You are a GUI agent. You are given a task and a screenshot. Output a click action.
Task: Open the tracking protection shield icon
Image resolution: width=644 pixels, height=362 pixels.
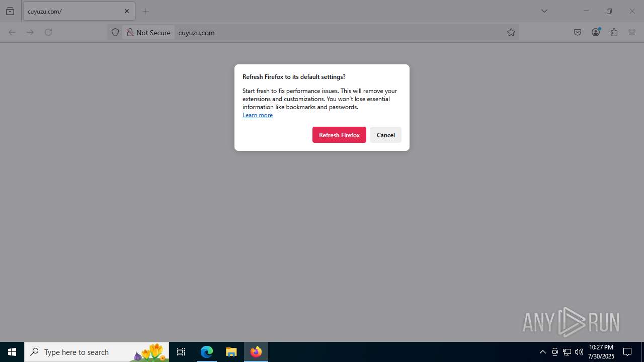(115, 32)
